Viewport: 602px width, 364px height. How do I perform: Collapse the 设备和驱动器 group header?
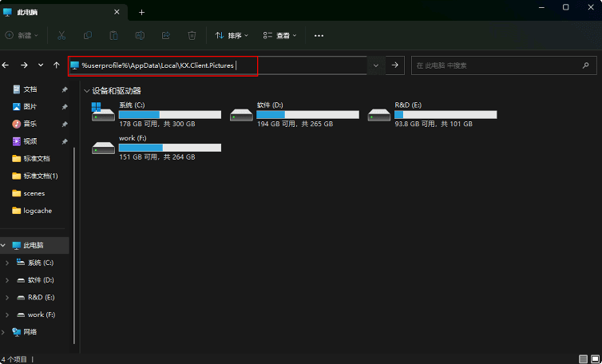(86, 91)
